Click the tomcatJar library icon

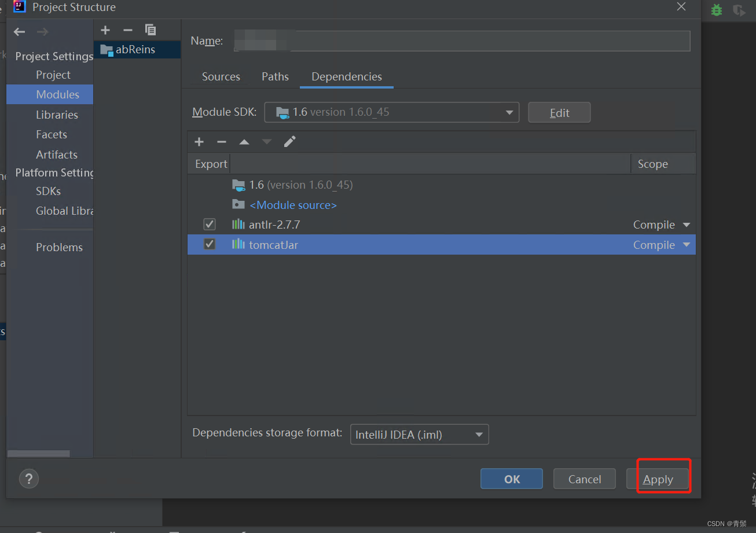coord(238,245)
